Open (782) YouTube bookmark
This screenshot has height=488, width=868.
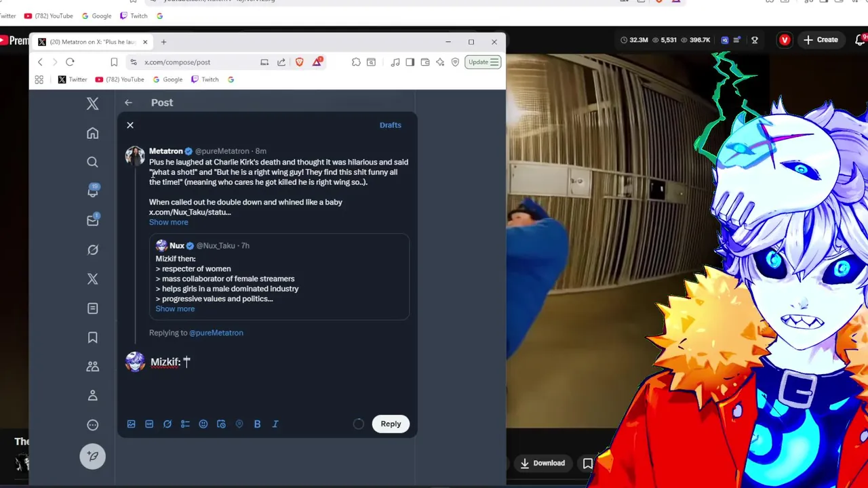coord(119,79)
